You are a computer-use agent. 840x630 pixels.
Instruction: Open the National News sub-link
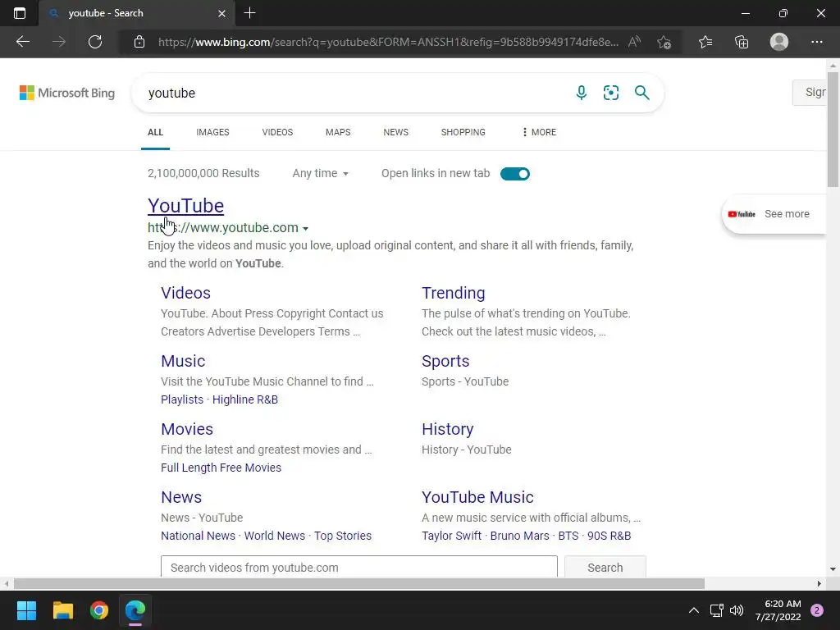(198, 536)
